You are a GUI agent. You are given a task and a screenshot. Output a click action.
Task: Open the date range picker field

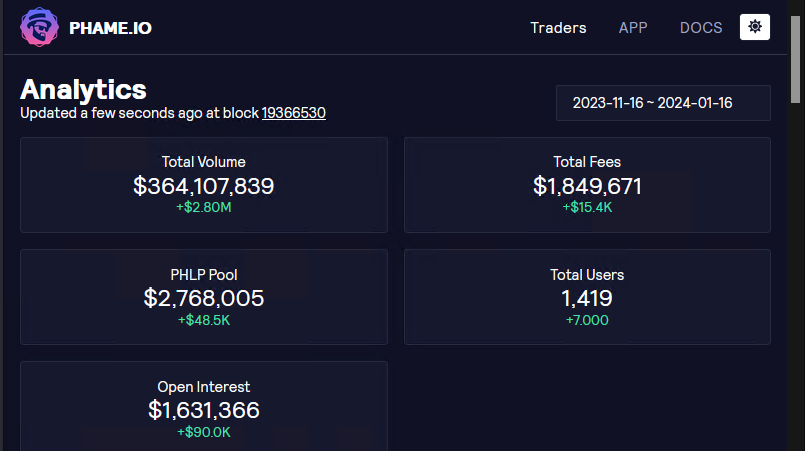[x=663, y=103]
